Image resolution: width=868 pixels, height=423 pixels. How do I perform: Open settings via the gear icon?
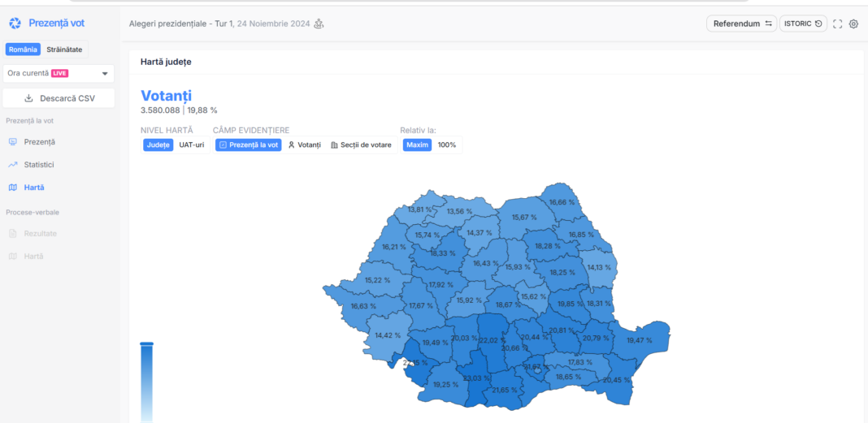[x=853, y=24]
